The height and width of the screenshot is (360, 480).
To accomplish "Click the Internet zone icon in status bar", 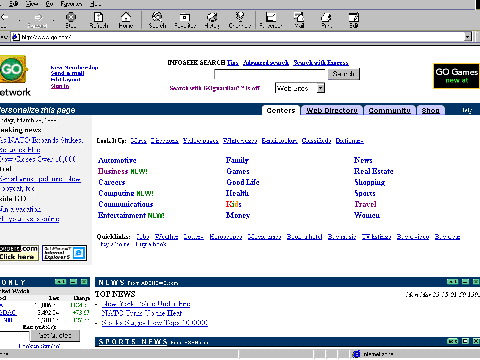I will point(356,354).
